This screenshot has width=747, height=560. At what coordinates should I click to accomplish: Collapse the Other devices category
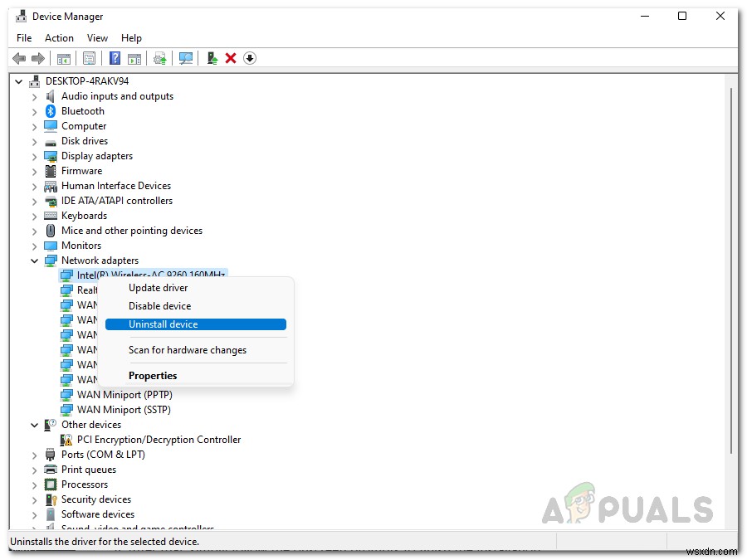click(34, 425)
